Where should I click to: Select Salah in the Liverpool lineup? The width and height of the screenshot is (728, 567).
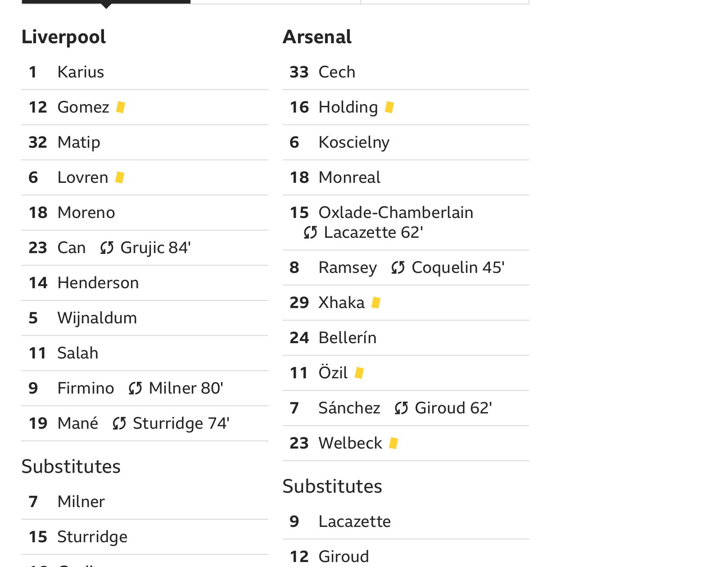pos(78,353)
